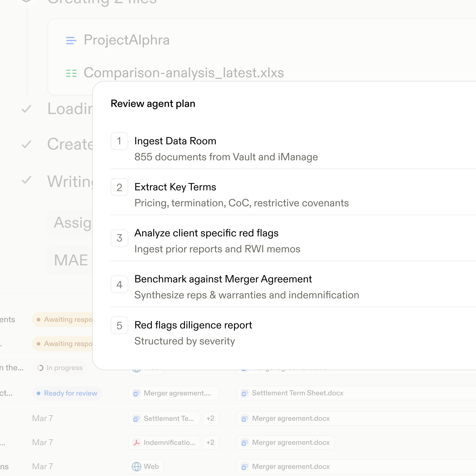Click 'Ingest prior reports and RWI memos'

(218, 249)
